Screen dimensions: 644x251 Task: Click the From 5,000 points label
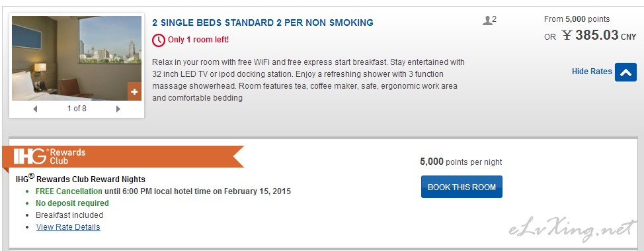click(577, 19)
